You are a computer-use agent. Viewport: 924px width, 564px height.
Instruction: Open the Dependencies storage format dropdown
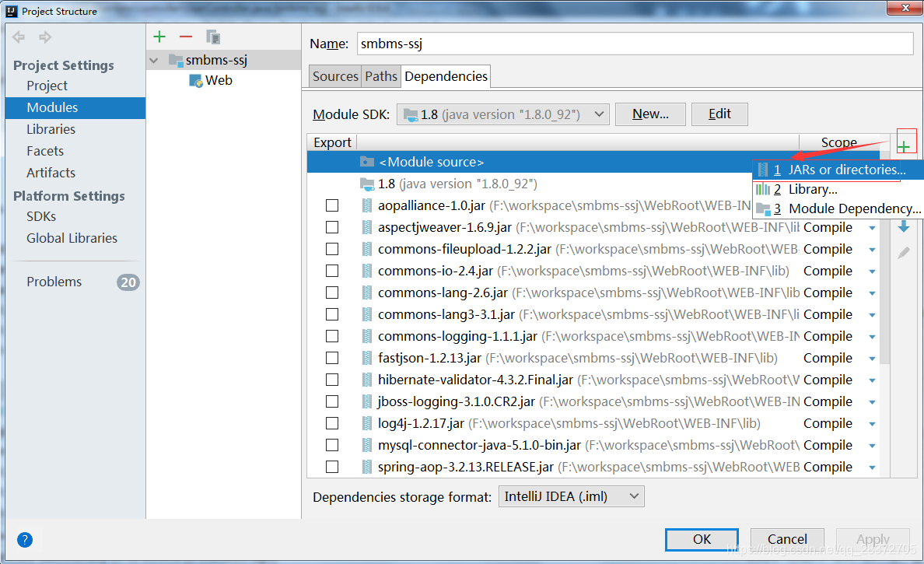[571, 496]
